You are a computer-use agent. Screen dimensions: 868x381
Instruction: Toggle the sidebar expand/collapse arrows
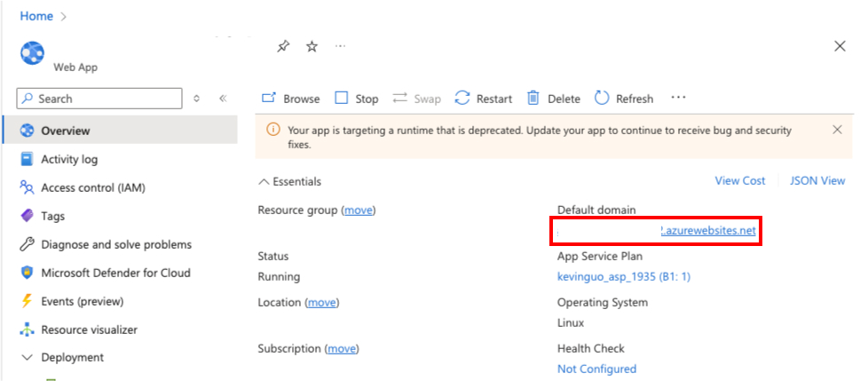point(196,99)
